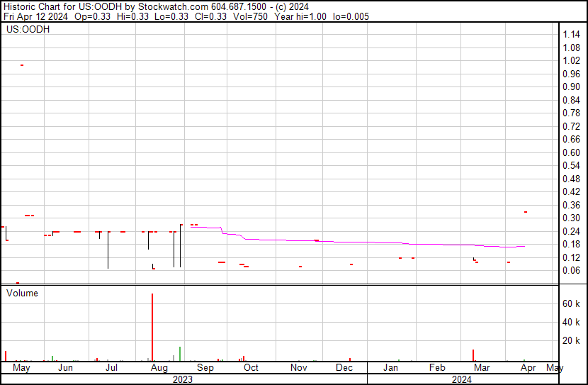
Task: Click the red volume bar in March
Action: 473,355
